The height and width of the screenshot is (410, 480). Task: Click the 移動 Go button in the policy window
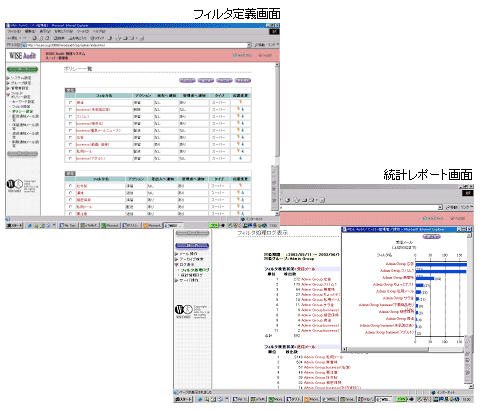(x=260, y=45)
